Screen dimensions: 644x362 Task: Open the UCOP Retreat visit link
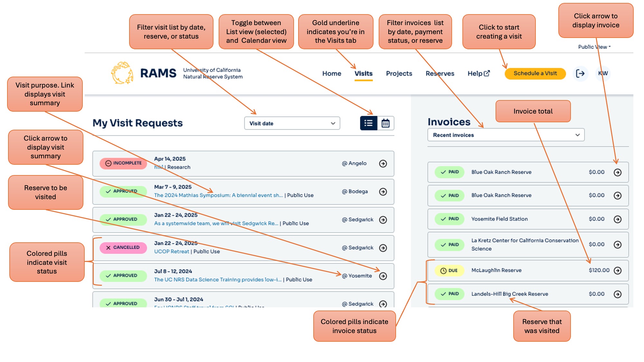pyautogui.click(x=172, y=252)
